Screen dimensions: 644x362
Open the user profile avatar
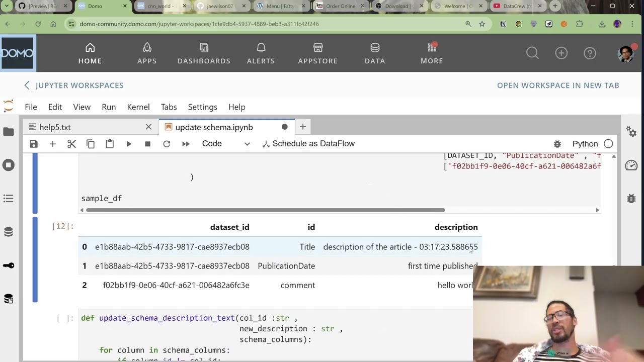click(x=625, y=54)
